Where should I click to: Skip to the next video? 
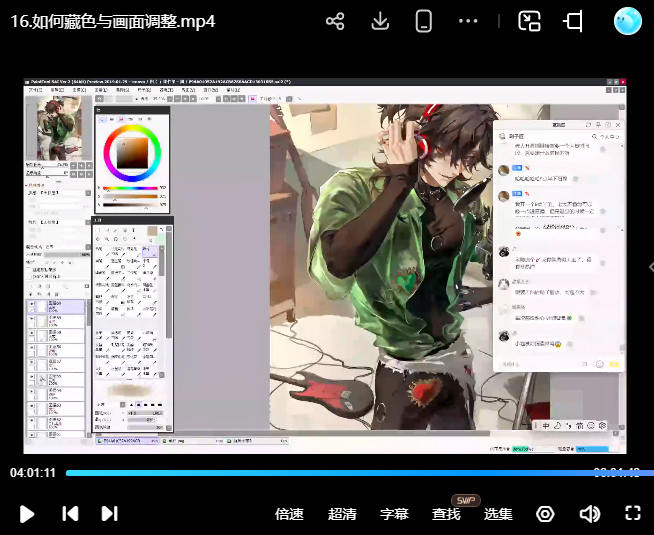click(x=110, y=514)
